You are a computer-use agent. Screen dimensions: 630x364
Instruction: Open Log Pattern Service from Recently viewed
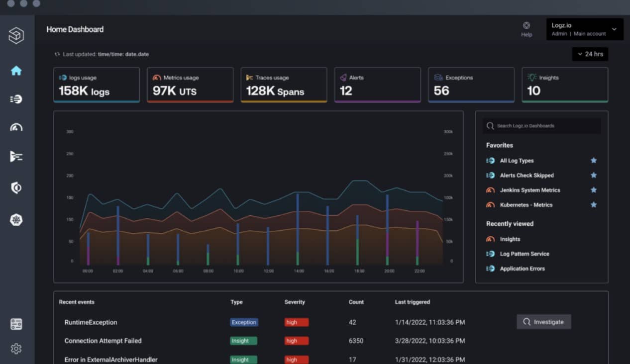tap(524, 254)
